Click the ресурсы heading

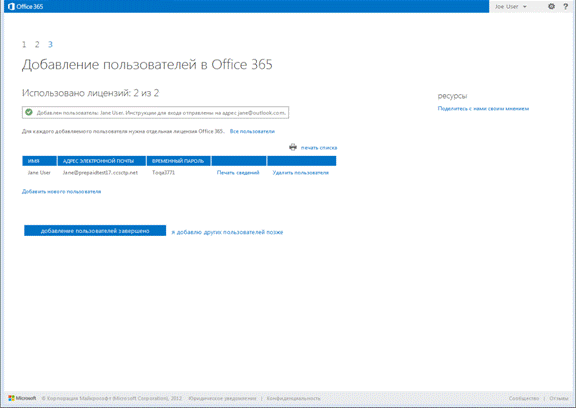pyautogui.click(x=452, y=96)
